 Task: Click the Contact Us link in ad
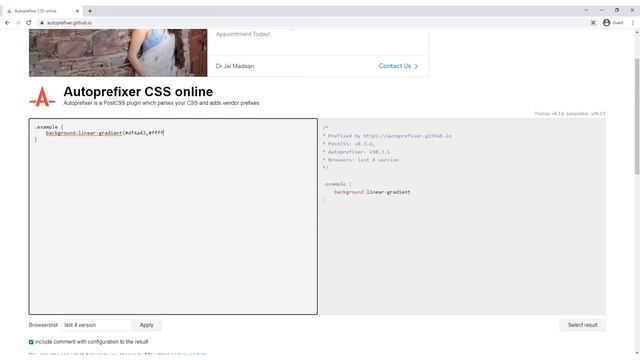point(398,66)
